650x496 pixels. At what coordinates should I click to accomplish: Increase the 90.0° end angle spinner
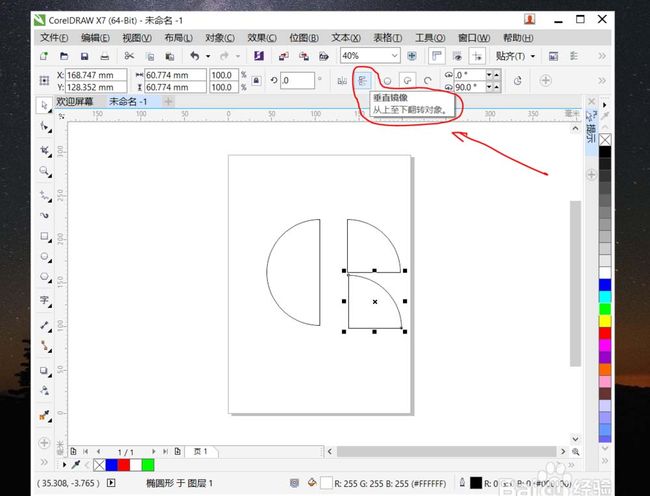click(x=496, y=87)
